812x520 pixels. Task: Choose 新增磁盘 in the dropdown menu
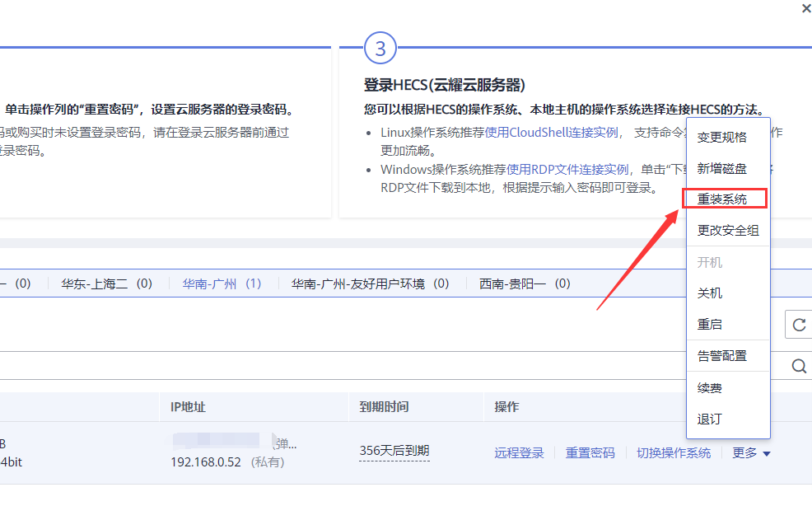(x=722, y=168)
